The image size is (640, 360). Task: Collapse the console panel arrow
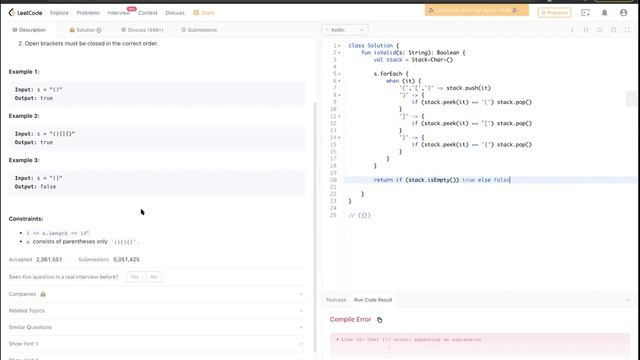(x=628, y=300)
